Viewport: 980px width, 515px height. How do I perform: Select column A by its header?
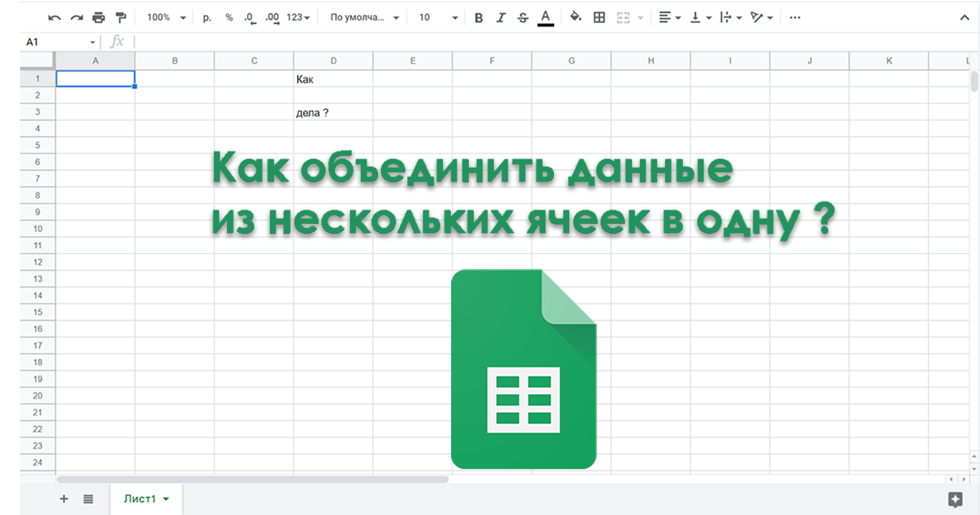95,62
